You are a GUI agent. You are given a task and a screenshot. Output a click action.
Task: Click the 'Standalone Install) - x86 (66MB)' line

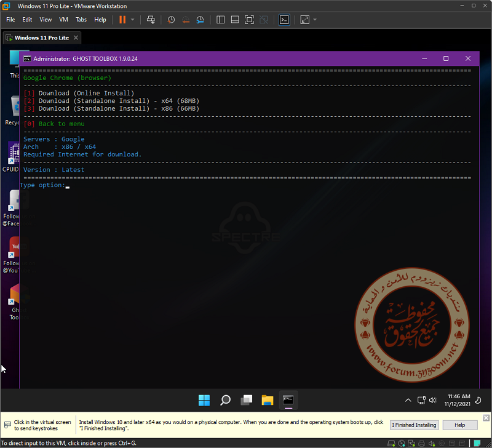111,109
